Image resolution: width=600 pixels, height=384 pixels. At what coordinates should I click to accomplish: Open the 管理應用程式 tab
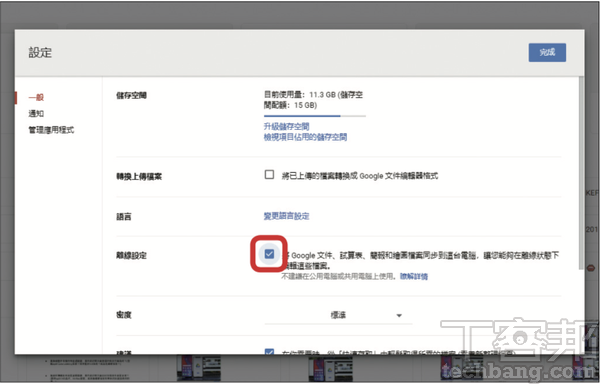51,130
